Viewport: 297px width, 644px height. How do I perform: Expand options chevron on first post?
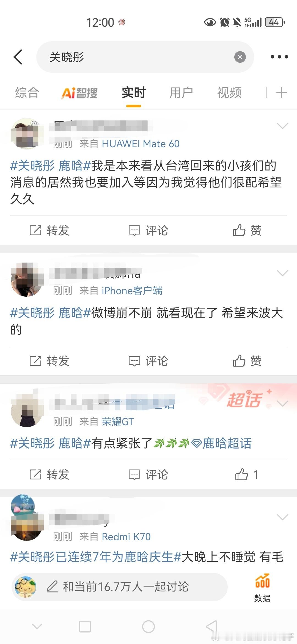coord(282,126)
